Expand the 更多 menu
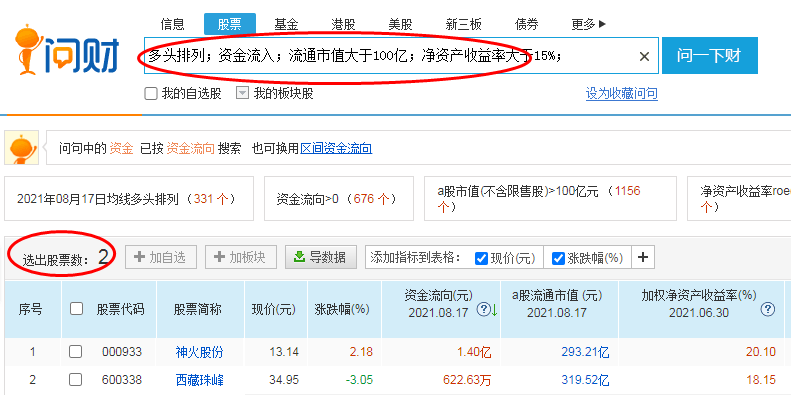The image size is (791, 395). point(588,24)
